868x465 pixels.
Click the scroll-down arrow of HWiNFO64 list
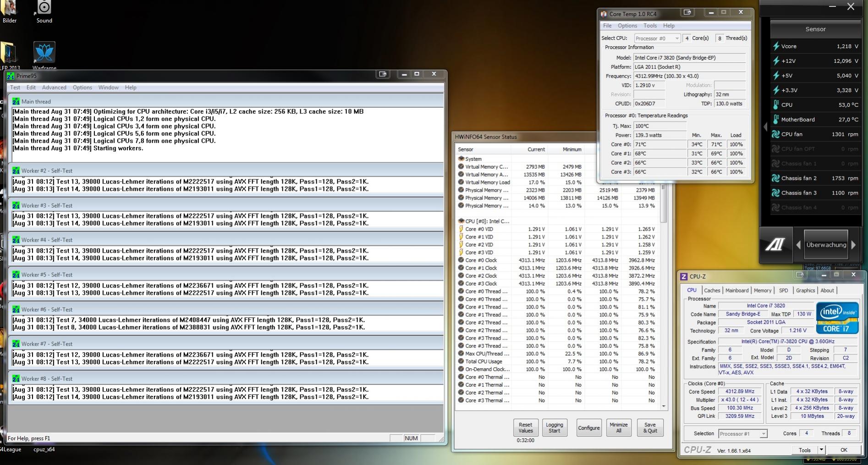click(664, 406)
